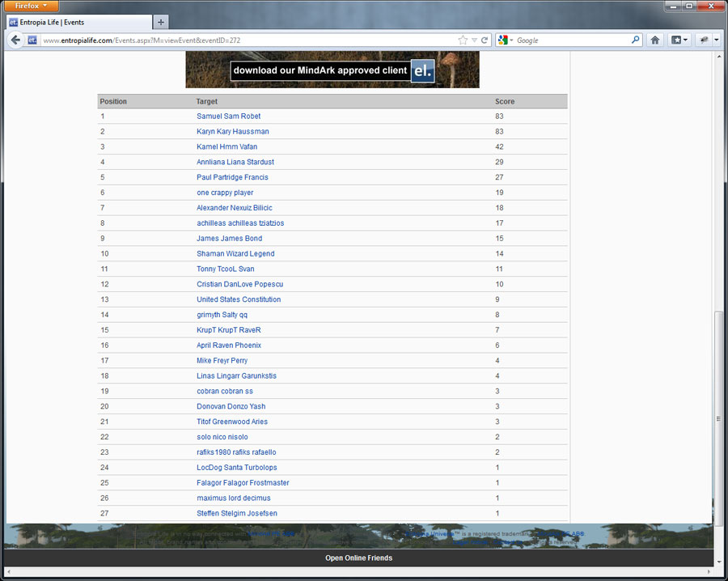Open Mike Freyr Perry link
The width and height of the screenshot is (728, 581).
coord(222,361)
